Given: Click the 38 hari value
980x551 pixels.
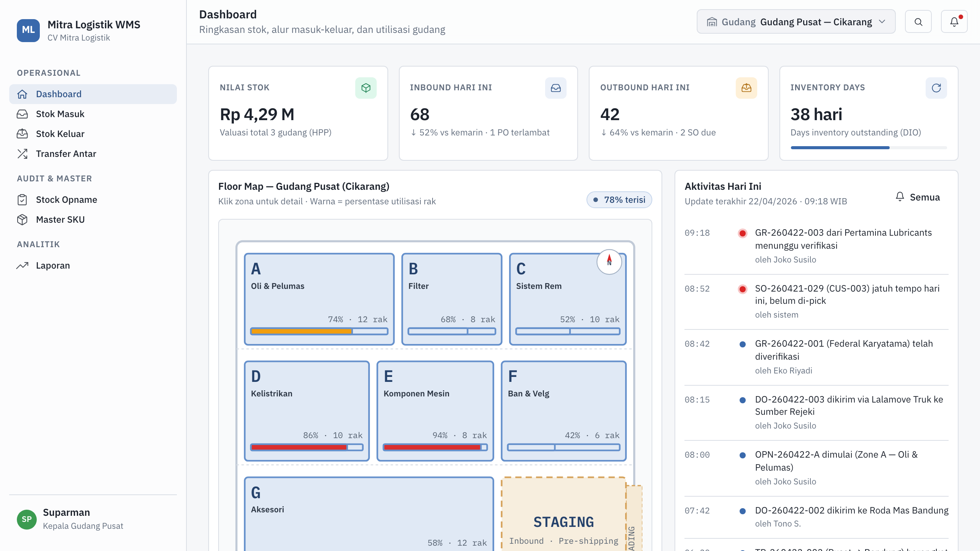Looking at the screenshot, I should (x=817, y=114).
